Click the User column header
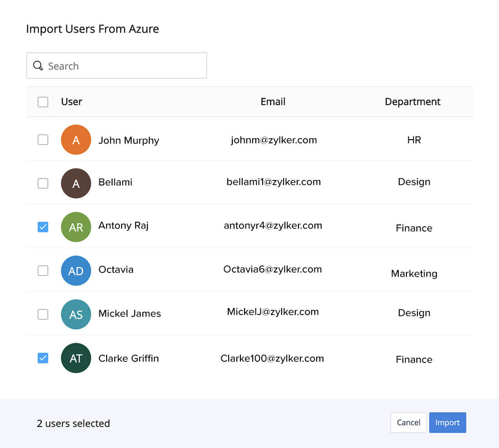499x448 pixels. 71,102
